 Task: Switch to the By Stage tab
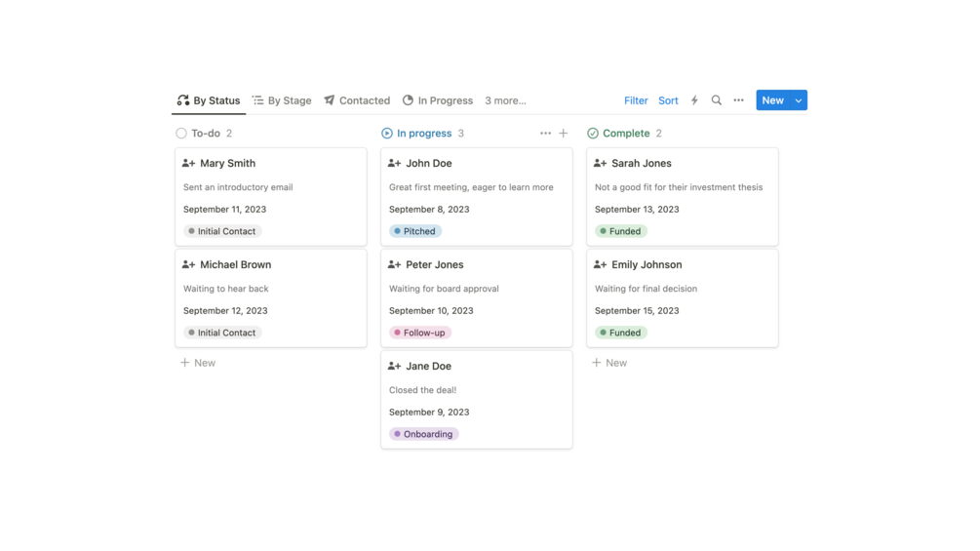(282, 100)
